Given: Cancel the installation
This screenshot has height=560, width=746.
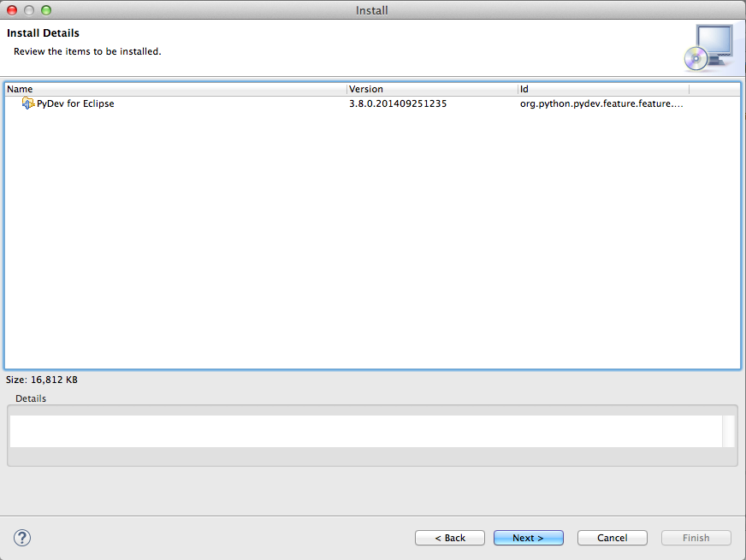Looking at the screenshot, I should click(x=613, y=538).
